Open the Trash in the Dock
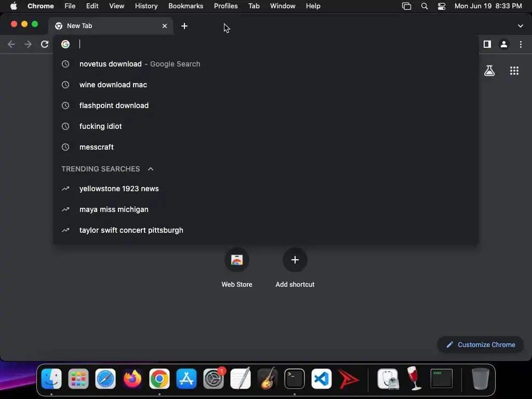 point(481,379)
